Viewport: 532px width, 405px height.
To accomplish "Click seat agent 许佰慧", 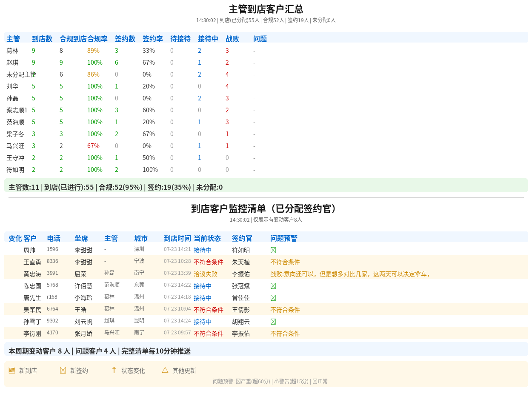I will coord(83,286).
